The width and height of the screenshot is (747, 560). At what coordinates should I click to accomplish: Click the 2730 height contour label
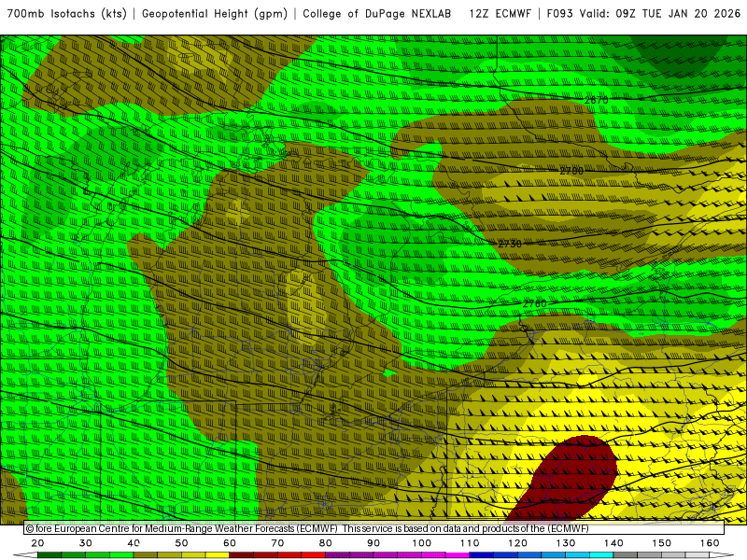click(510, 244)
